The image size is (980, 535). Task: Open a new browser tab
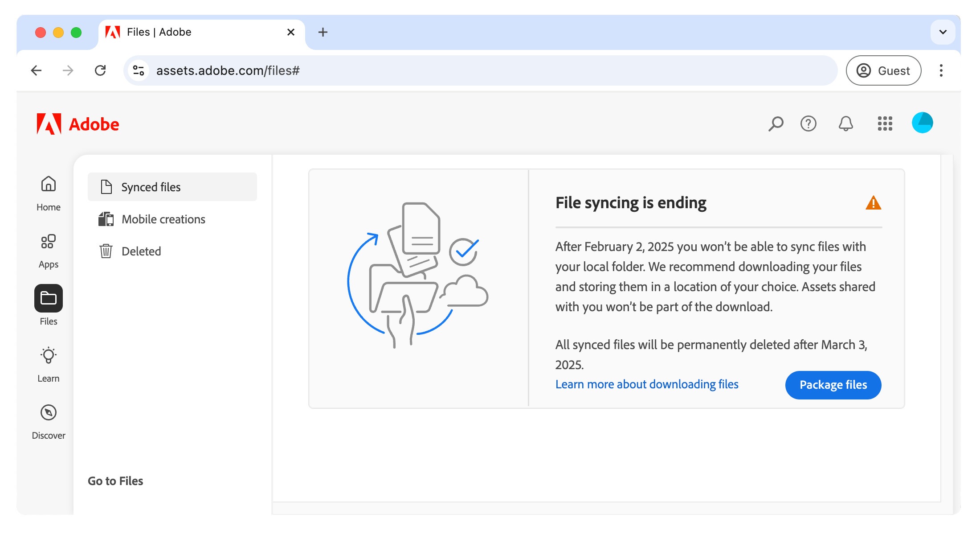coord(323,32)
